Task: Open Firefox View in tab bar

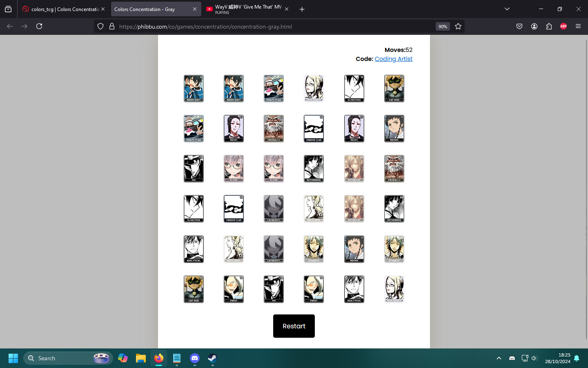Action: [8, 9]
